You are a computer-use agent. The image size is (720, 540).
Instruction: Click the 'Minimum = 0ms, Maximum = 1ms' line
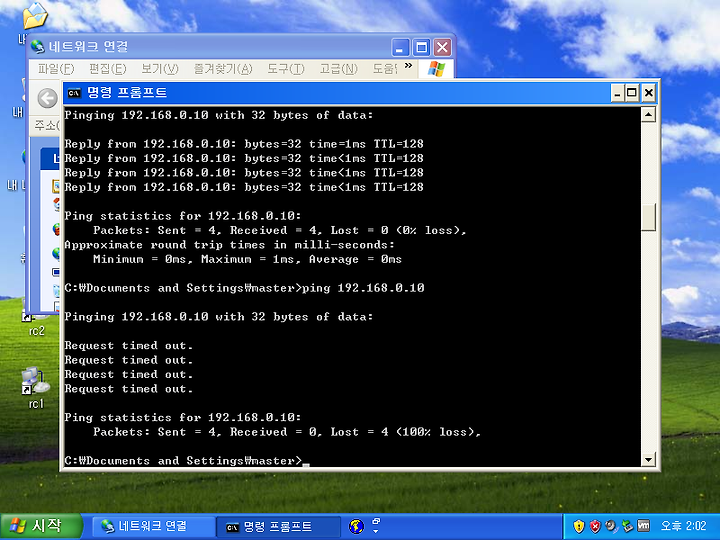[247, 259]
